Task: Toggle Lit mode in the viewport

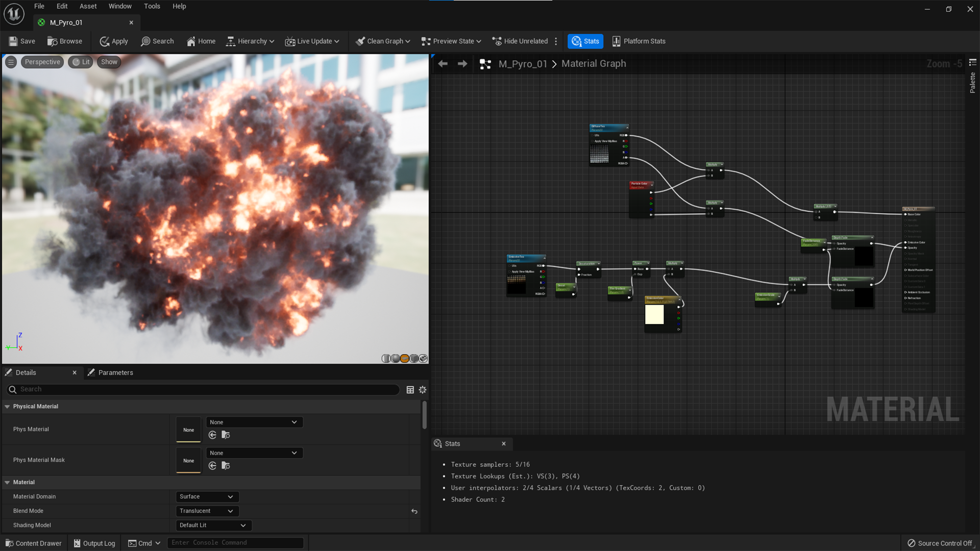Action: 80,62
